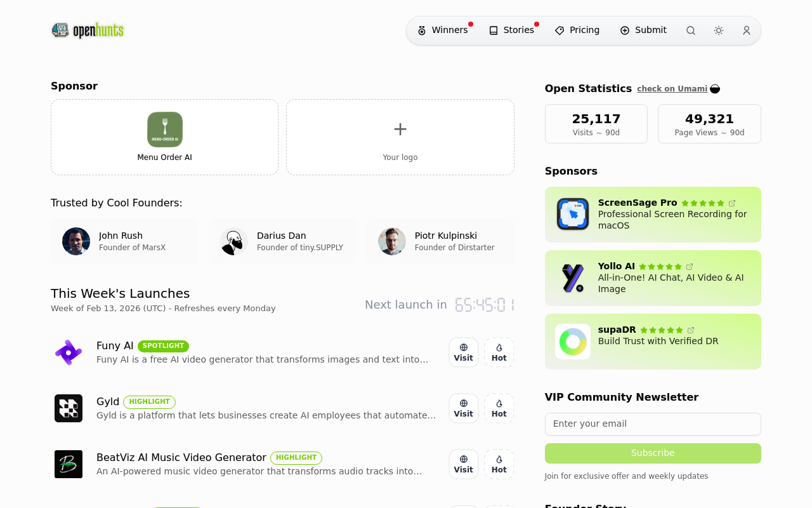
Task: Click the Funy AI product logo
Action: point(69,352)
